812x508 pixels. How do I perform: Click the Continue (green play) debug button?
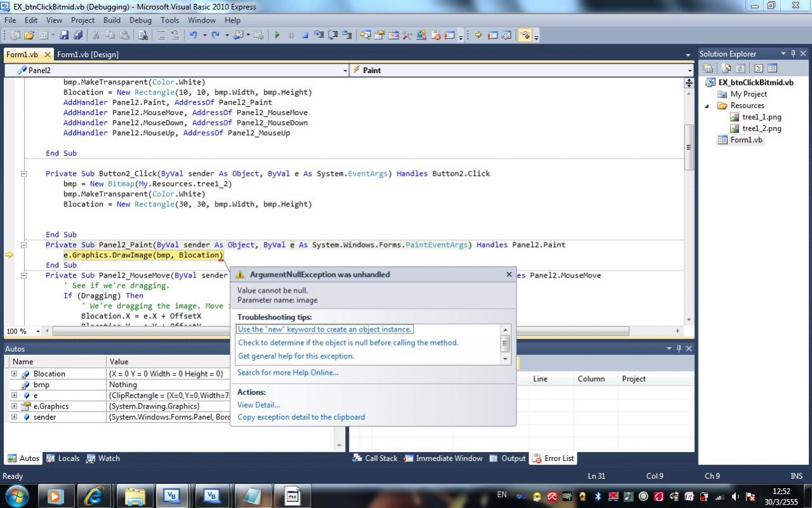[x=277, y=36]
